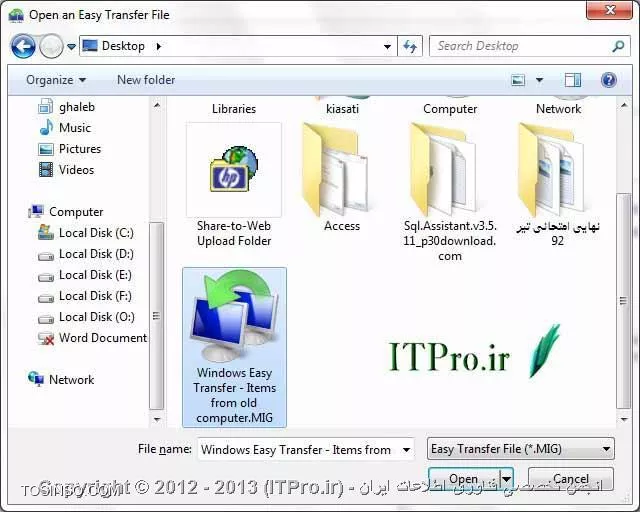Viewport: 640px width, 512px height.
Task: Open Videos library in sidebar
Action: coord(76,170)
